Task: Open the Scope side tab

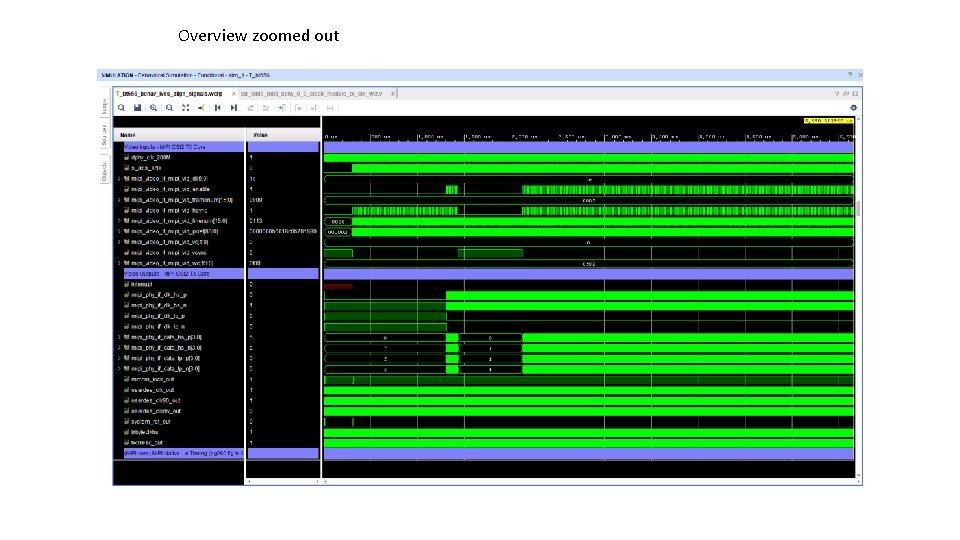Action: coord(104,107)
